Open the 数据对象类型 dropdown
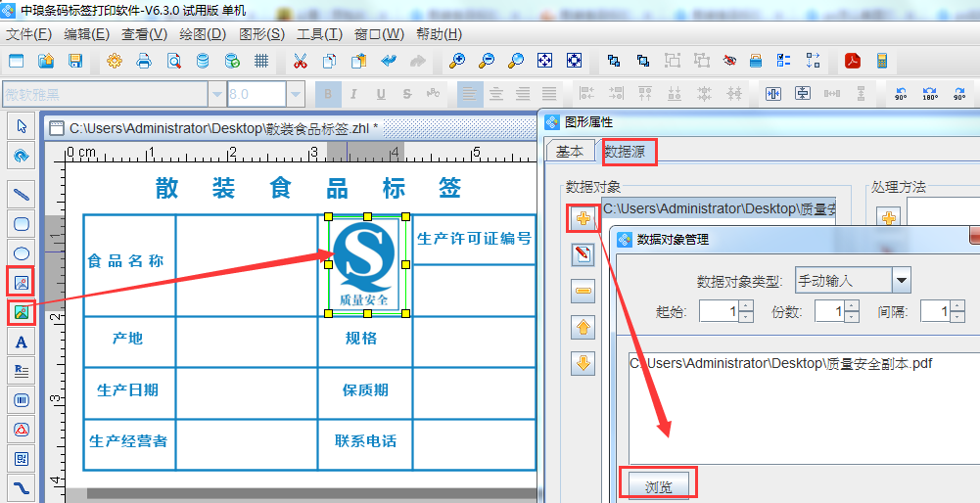This screenshot has height=503, width=980. (x=901, y=281)
